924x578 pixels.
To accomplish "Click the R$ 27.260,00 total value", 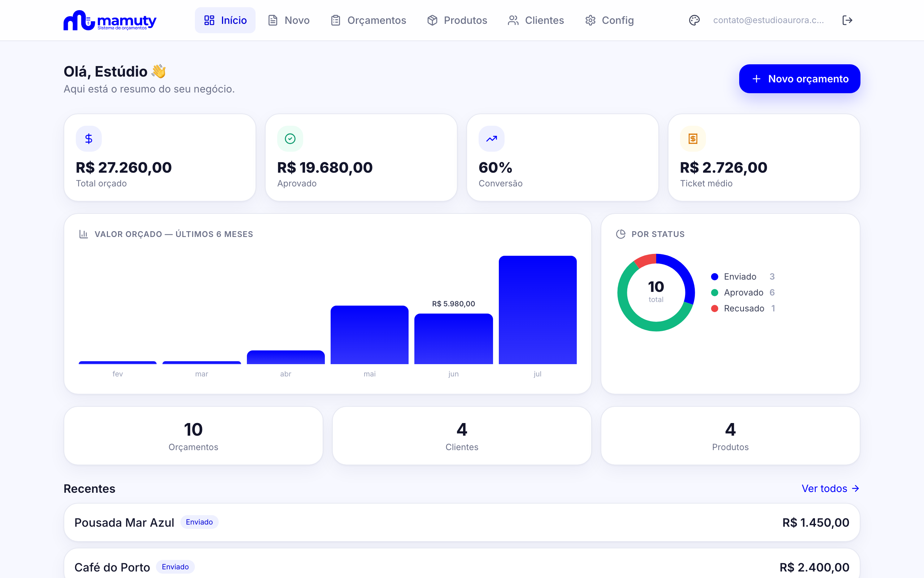I will (124, 167).
